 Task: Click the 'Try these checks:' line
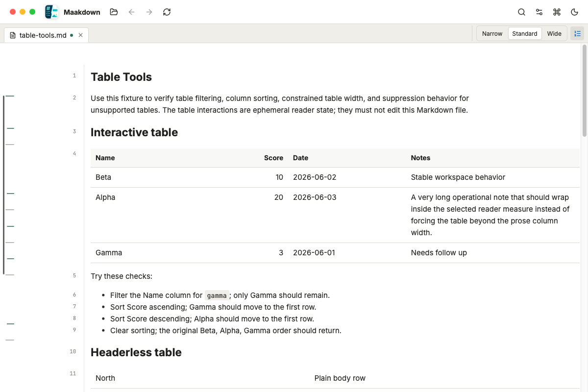(122, 276)
